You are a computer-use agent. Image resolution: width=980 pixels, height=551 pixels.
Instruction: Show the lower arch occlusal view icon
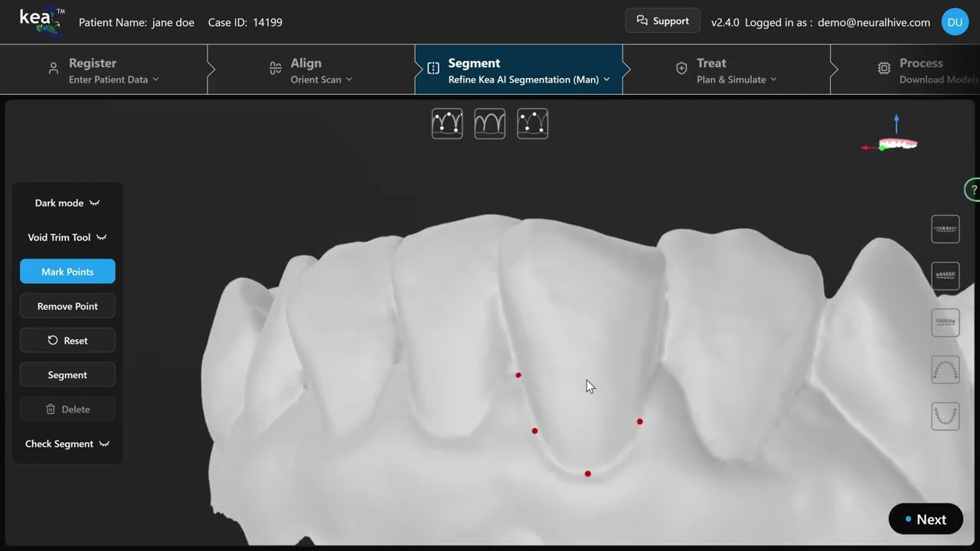point(946,416)
